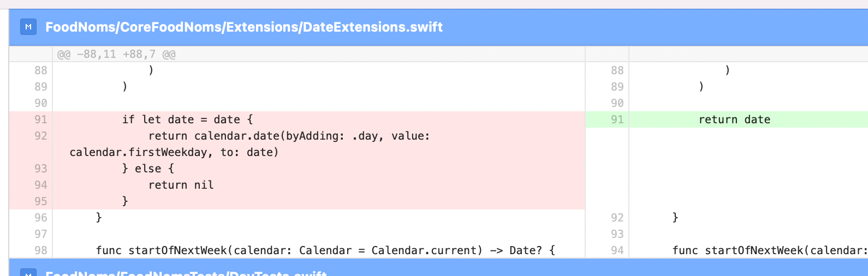
Task: Click the modified icon of the bottom file header
Action: 28,272
